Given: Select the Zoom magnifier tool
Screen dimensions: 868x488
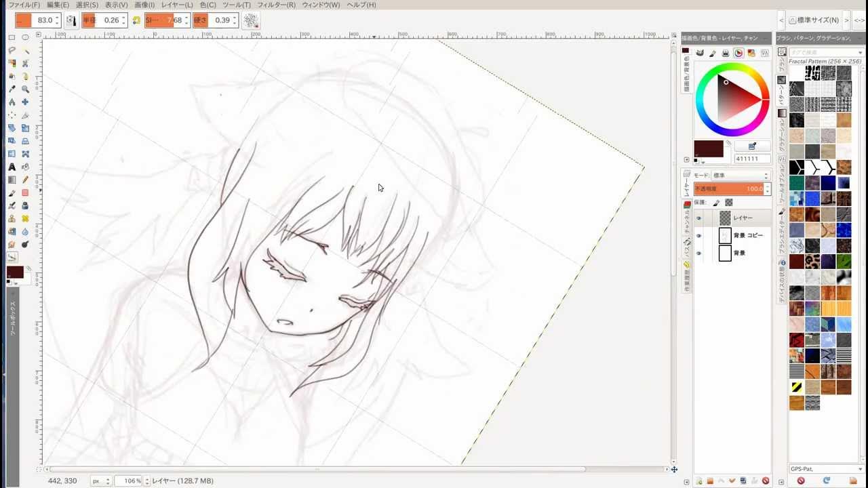Looking at the screenshot, I should coord(25,89).
